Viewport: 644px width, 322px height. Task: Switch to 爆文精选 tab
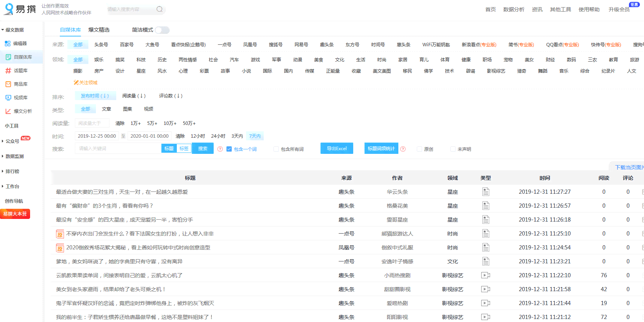99,30
